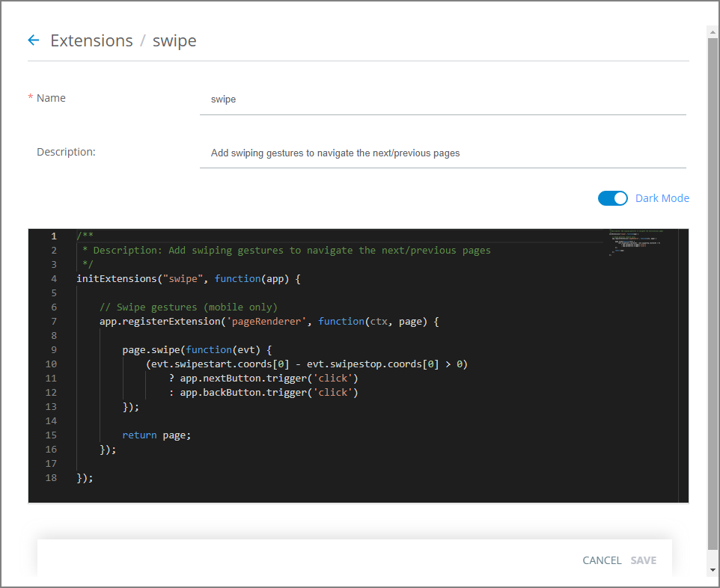This screenshot has height=588, width=720.
Task: Click the Swipe gestures comment line
Action: [189, 307]
